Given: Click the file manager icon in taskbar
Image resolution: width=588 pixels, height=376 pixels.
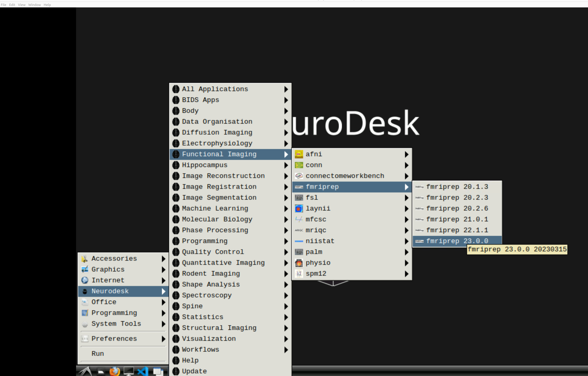Looking at the screenshot, I should [101, 371].
